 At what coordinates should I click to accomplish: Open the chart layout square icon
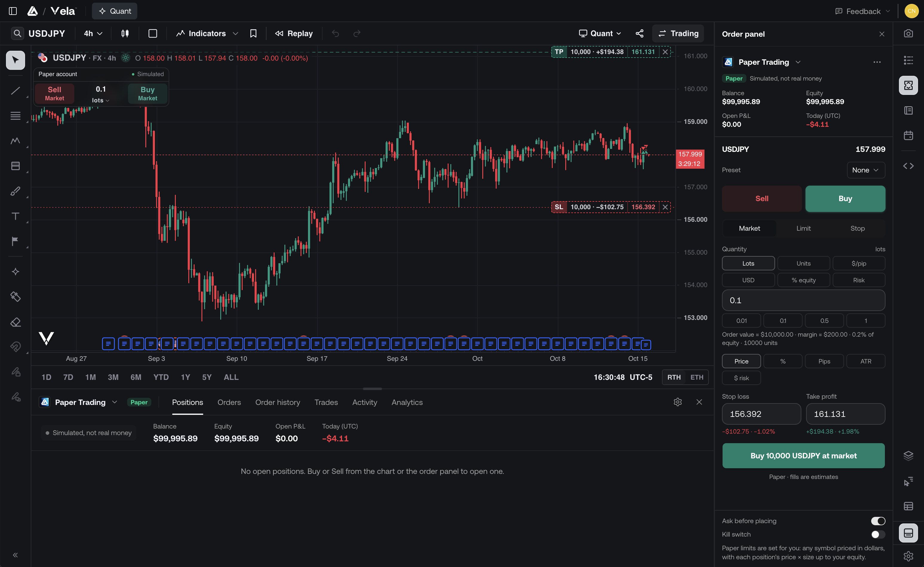[x=153, y=33]
